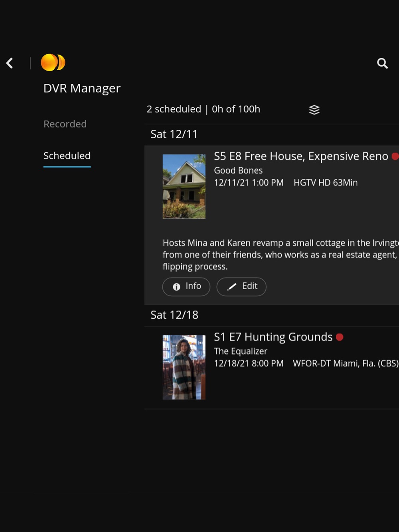399x532 pixels.
Task: Click The Equalizer series name
Action: [241, 351]
